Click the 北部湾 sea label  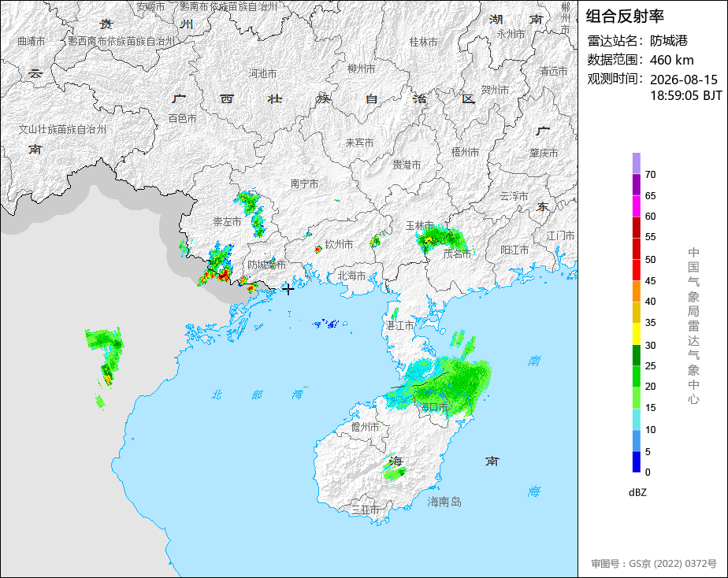coord(257,395)
